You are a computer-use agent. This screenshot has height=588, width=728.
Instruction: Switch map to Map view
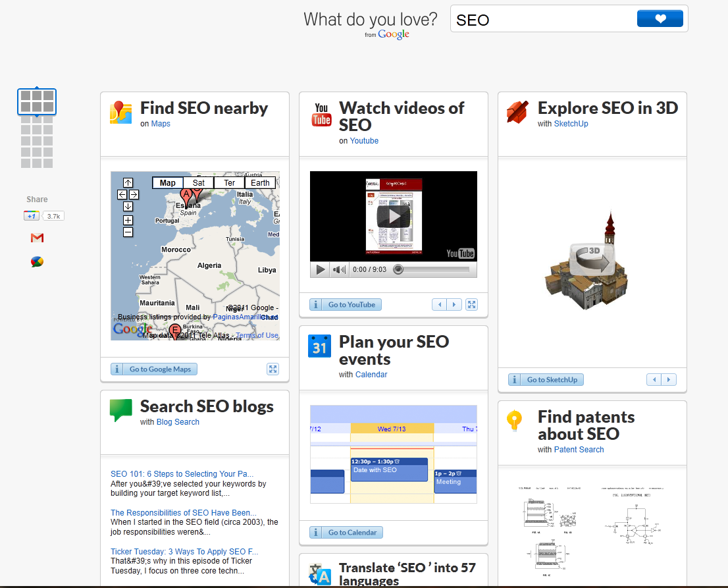point(168,183)
